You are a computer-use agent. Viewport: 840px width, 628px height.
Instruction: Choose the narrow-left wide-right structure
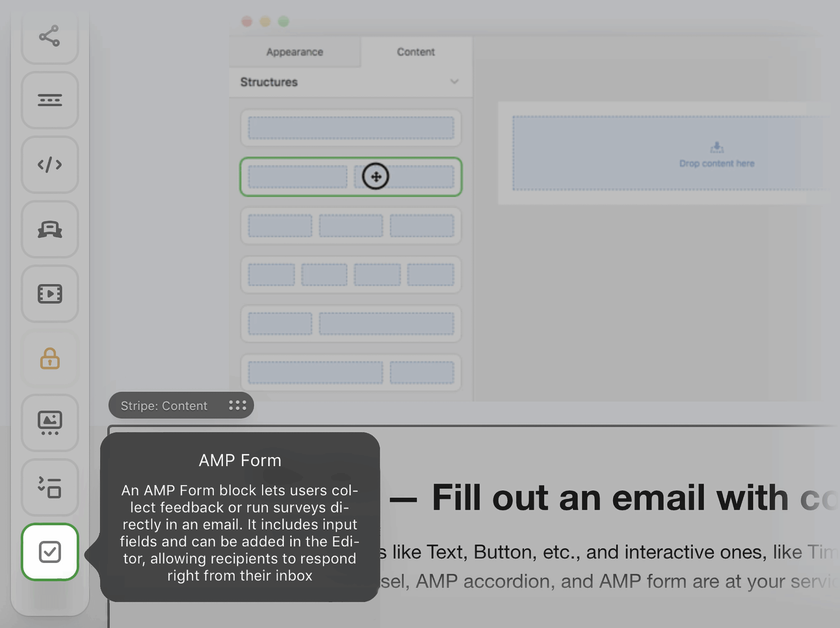click(x=351, y=323)
